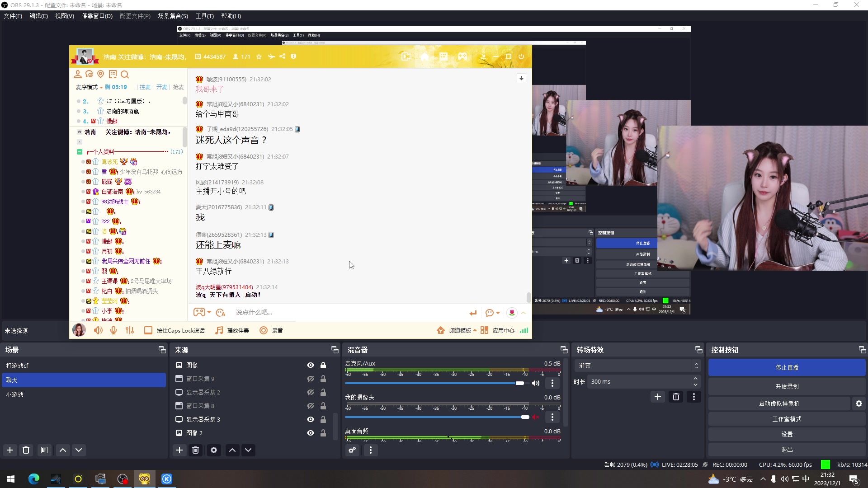This screenshot has height=488, width=868.
Task: Open scene filters icon in Scenes panel
Action: coord(44,450)
